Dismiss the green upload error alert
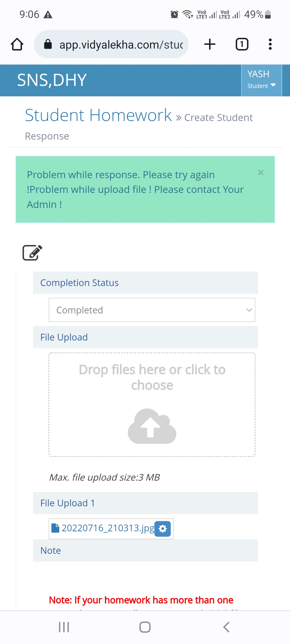 pos(261,173)
